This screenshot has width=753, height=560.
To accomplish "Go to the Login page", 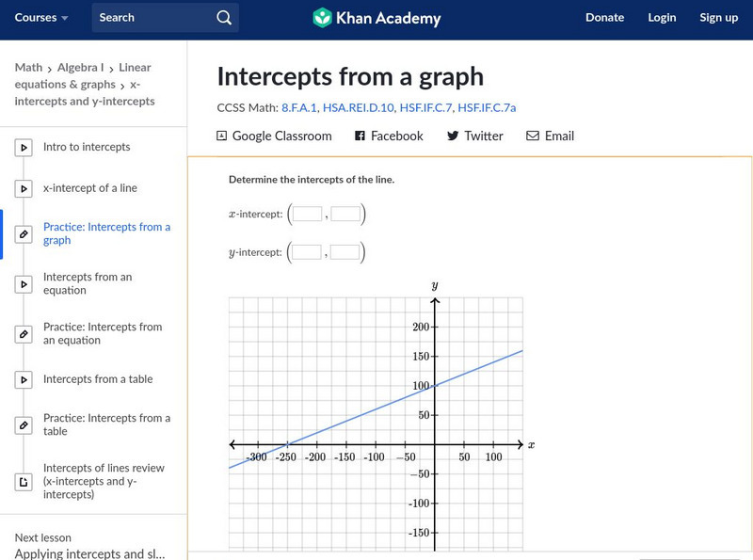I will pos(662,17).
